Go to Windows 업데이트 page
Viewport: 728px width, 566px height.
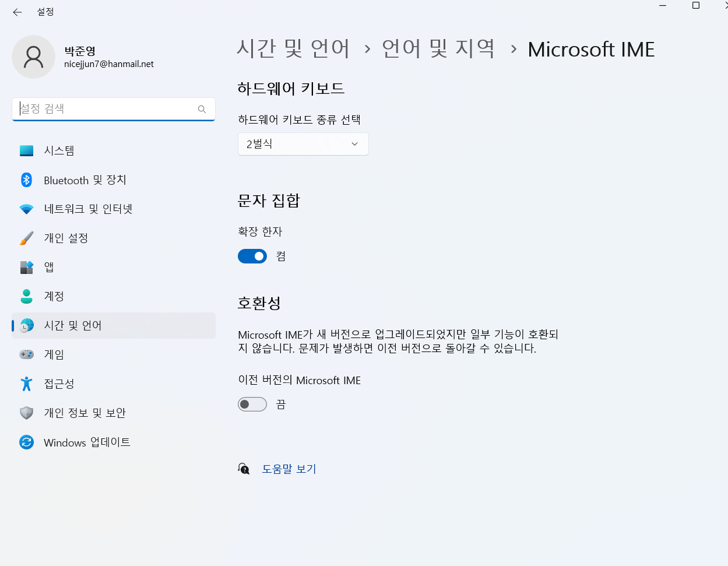click(114, 442)
